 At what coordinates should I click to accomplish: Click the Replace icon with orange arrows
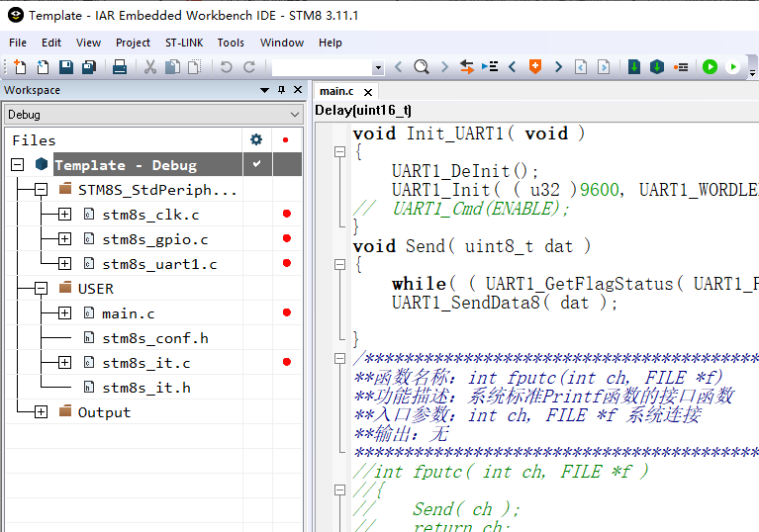click(467, 66)
